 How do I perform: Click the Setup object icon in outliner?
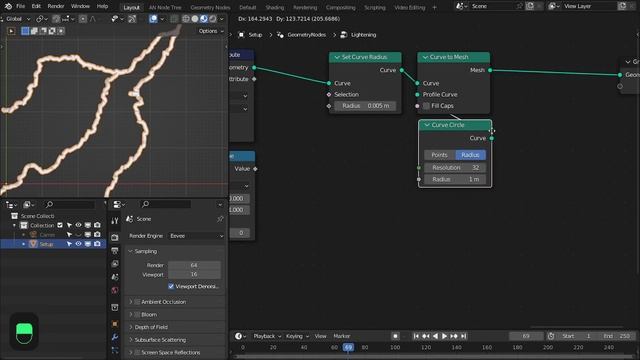[x=33, y=244]
